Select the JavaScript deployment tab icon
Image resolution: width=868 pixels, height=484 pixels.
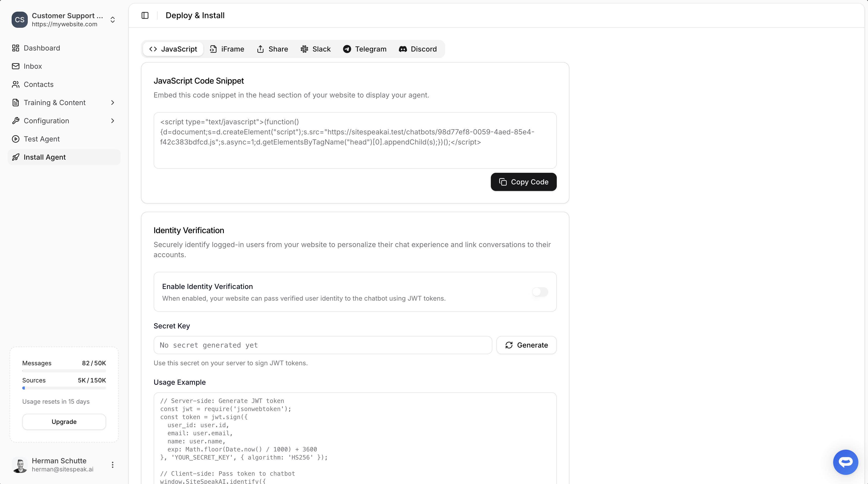tap(153, 49)
